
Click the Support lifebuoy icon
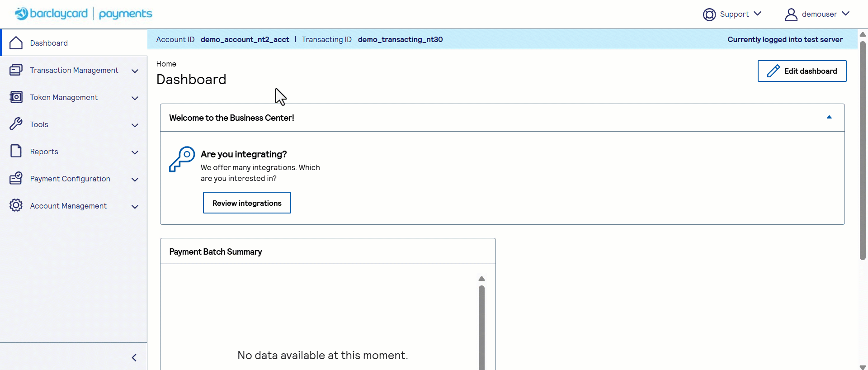(x=709, y=14)
